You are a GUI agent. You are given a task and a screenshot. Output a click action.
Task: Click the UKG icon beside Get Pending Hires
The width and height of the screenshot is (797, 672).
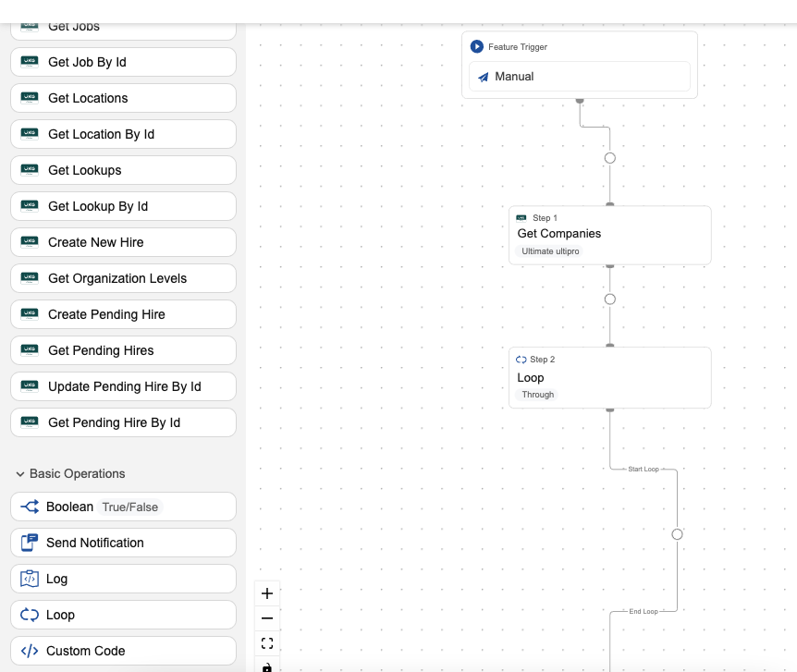[x=30, y=350]
